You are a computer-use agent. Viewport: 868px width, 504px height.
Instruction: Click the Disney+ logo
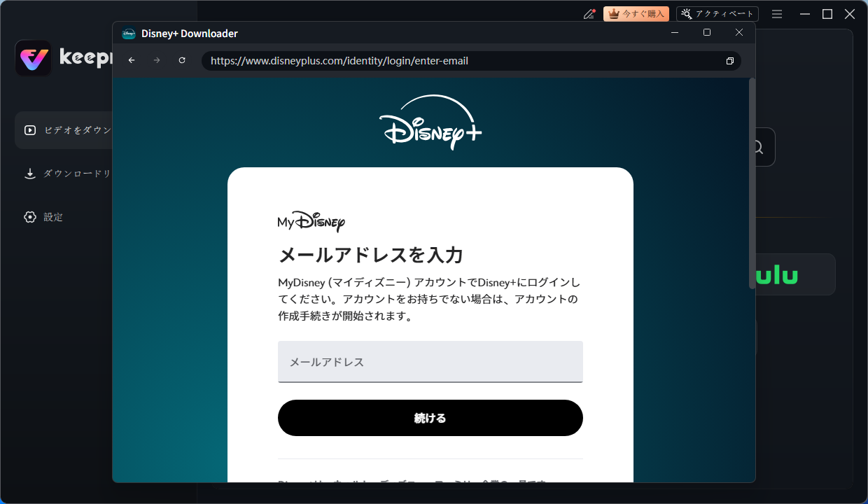430,122
